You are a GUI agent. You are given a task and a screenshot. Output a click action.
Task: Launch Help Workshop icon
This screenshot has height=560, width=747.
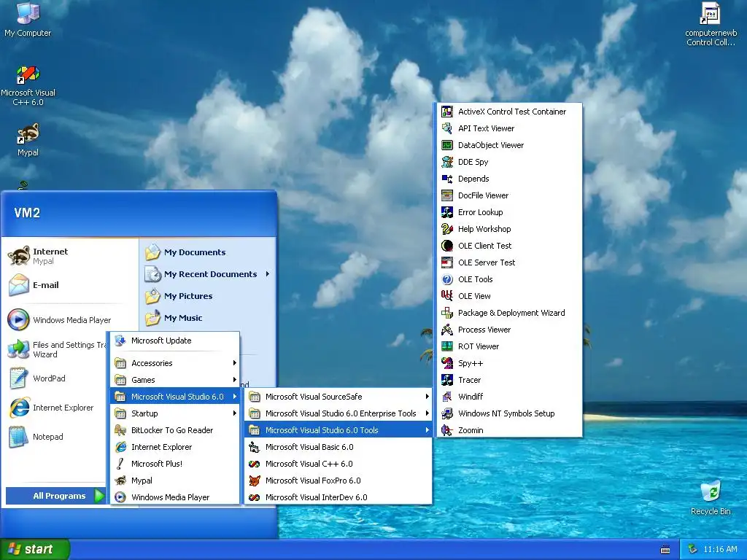pos(447,228)
